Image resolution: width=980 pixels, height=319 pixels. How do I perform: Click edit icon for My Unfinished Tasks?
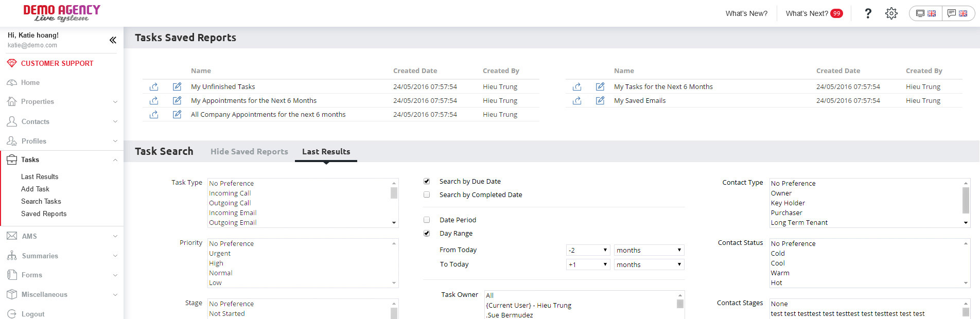tap(177, 86)
